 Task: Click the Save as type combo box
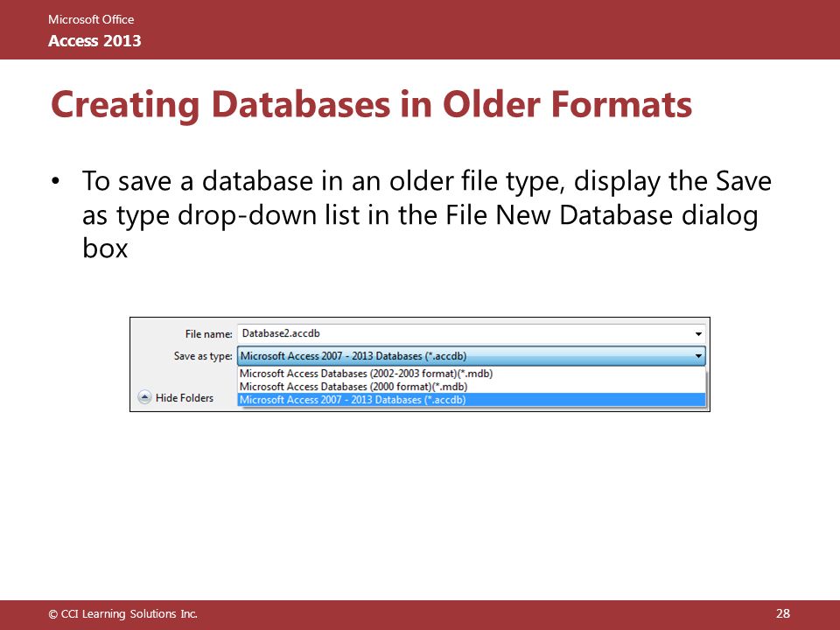[x=472, y=356]
